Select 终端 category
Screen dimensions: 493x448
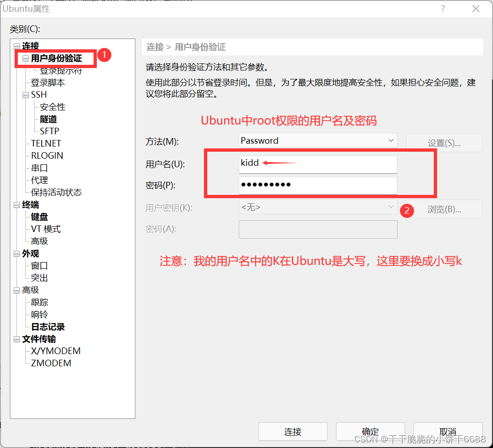coord(30,205)
